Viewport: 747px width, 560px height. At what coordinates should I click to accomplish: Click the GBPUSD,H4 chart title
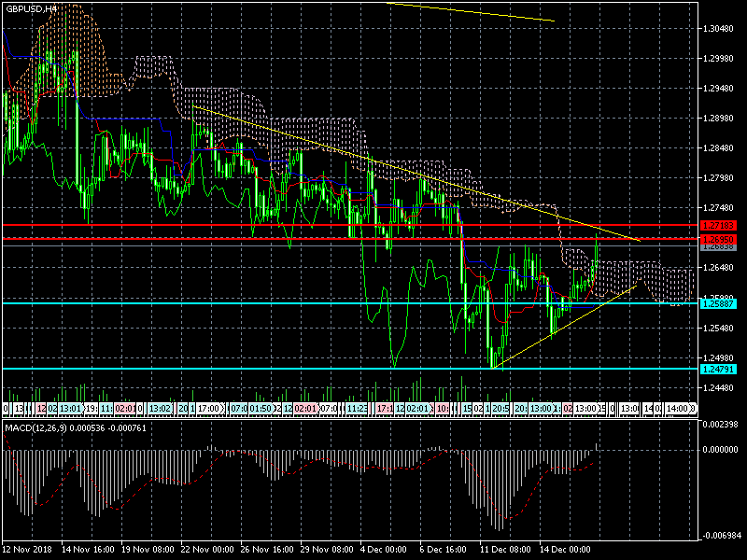[30, 8]
